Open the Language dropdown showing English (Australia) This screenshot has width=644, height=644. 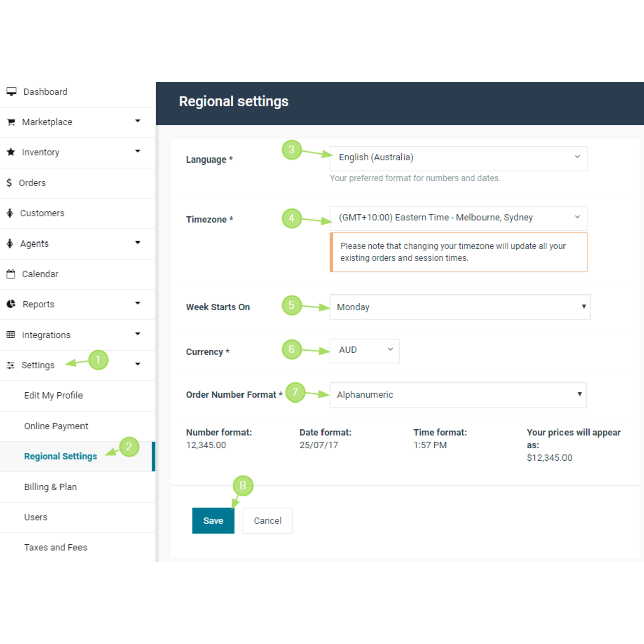point(458,158)
